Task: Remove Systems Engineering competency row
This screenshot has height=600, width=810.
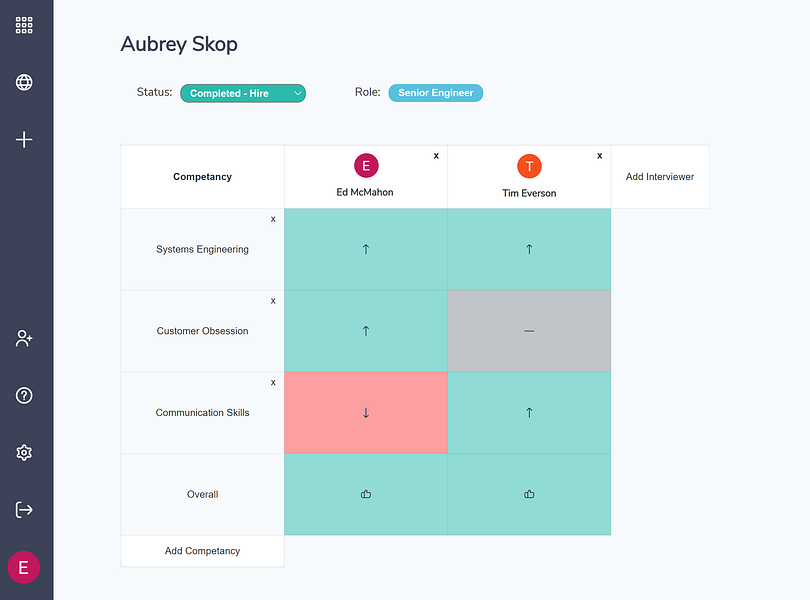Action: point(273,219)
